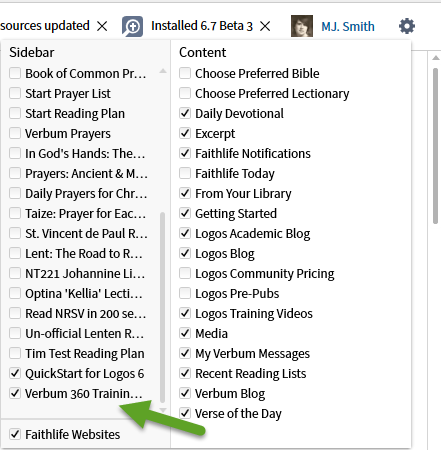Enable Lent: The Road to R… item
441x450 pixels.
(15, 253)
